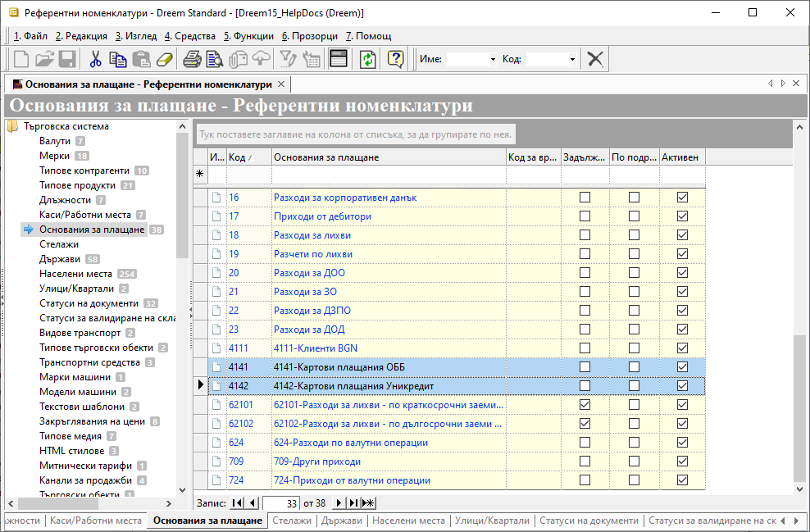Open the Код dropdown in toolbar
Viewport: 810px width, 532px height.
click(572, 60)
